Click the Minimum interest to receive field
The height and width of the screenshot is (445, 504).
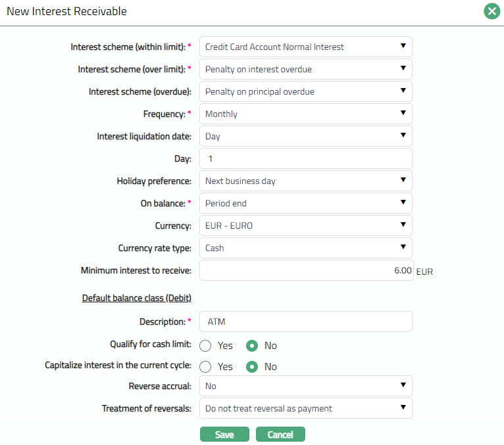pos(305,270)
